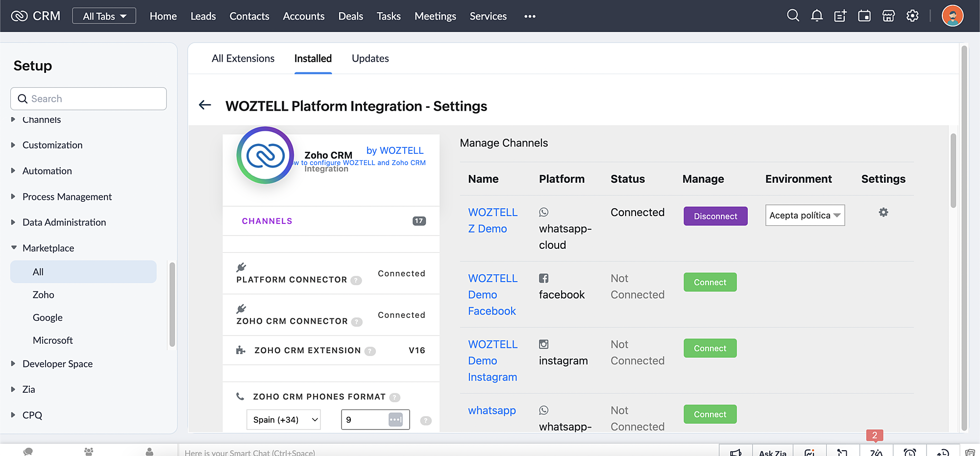Click the dots icon in digits field
This screenshot has height=456, width=980.
pyautogui.click(x=395, y=420)
